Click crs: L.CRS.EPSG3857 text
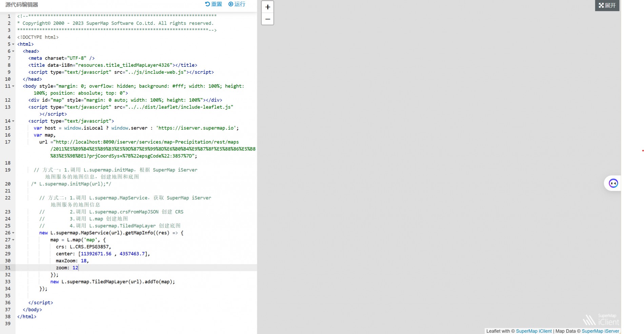644x334 pixels. [x=83, y=247]
